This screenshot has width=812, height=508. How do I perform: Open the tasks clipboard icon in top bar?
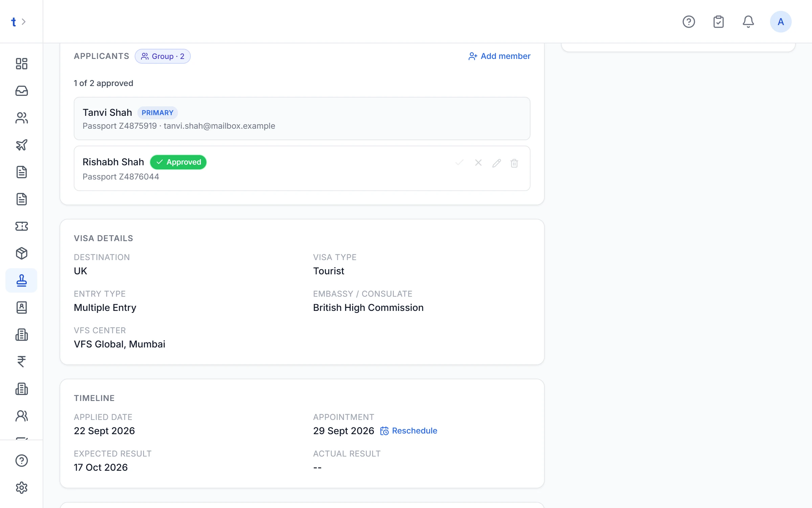pyautogui.click(x=719, y=22)
